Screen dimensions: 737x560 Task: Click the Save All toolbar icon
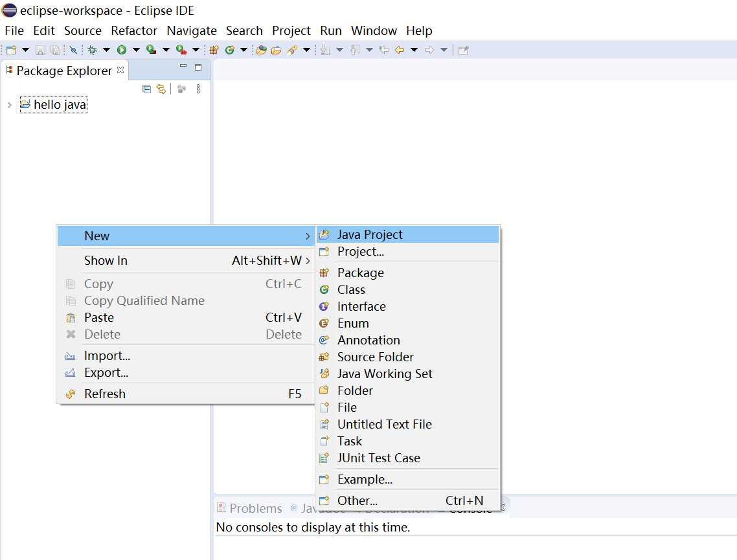point(56,50)
